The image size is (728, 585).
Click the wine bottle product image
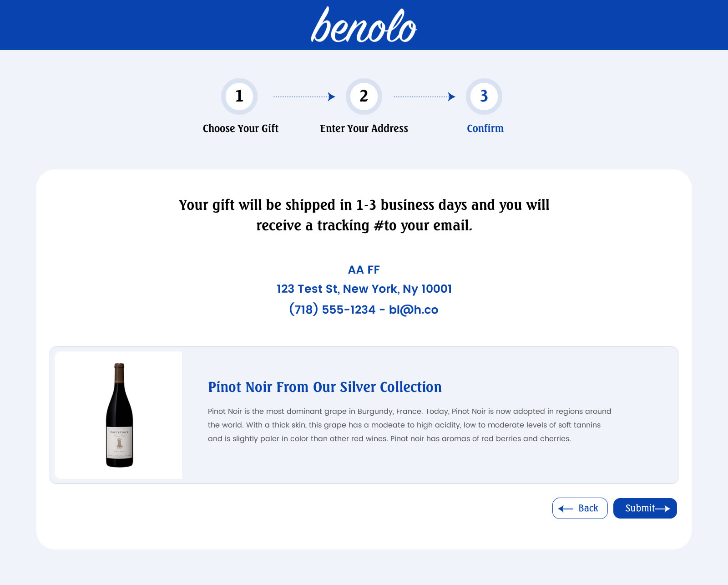pyautogui.click(x=119, y=415)
